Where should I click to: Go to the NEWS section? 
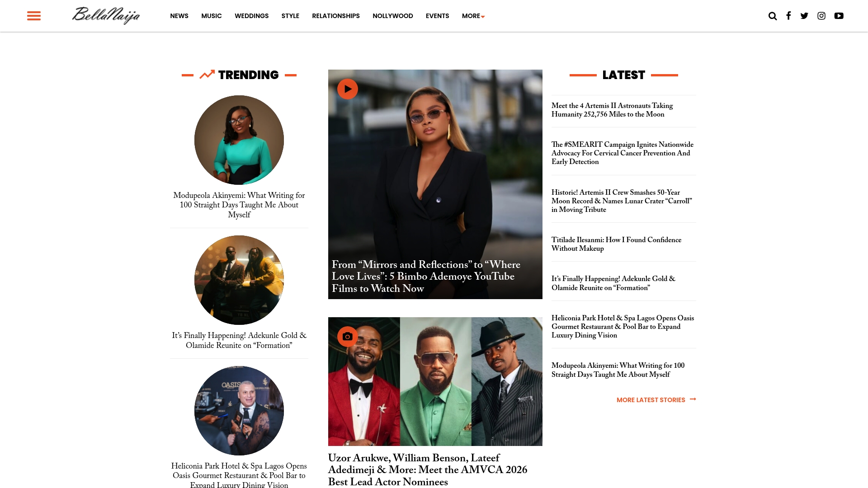click(x=179, y=16)
